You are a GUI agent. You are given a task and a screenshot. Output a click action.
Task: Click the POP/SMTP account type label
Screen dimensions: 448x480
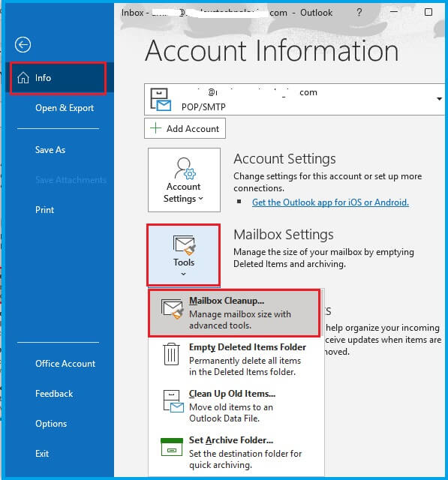[x=203, y=106]
